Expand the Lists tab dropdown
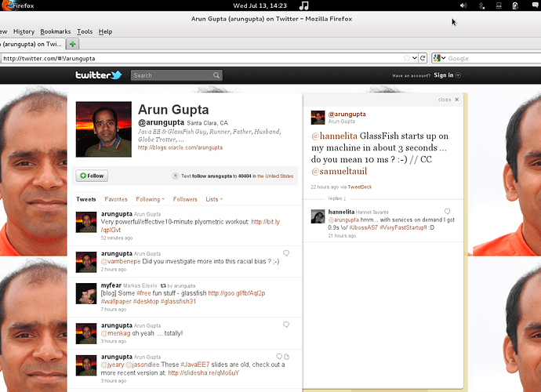The width and height of the screenshot is (541, 392). click(222, 199)
